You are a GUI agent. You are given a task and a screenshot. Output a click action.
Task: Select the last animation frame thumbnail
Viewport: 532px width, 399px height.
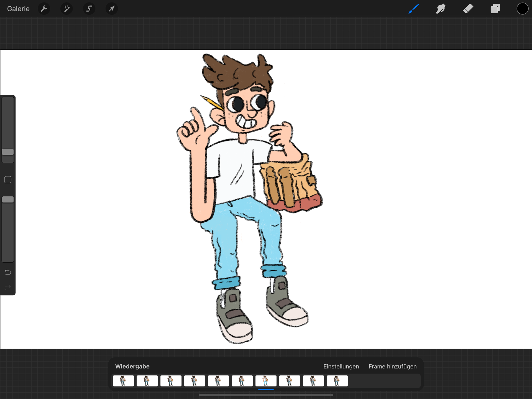point(337,381)
